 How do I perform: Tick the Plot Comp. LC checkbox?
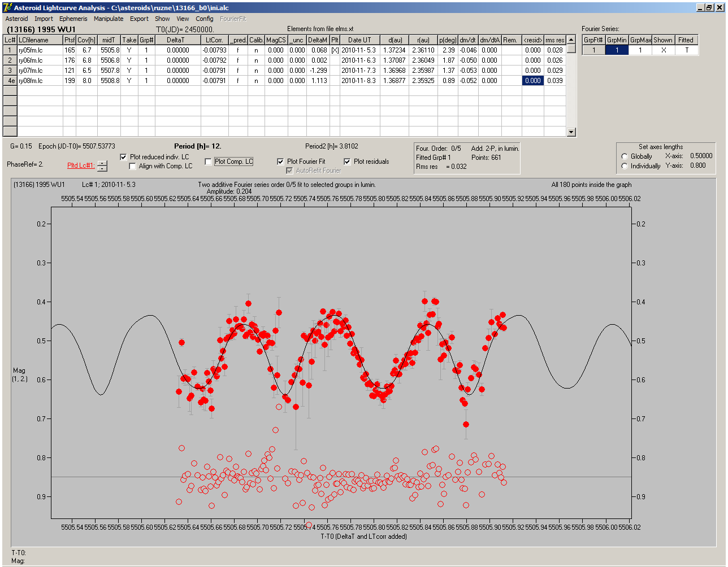[x=208, y=162]
